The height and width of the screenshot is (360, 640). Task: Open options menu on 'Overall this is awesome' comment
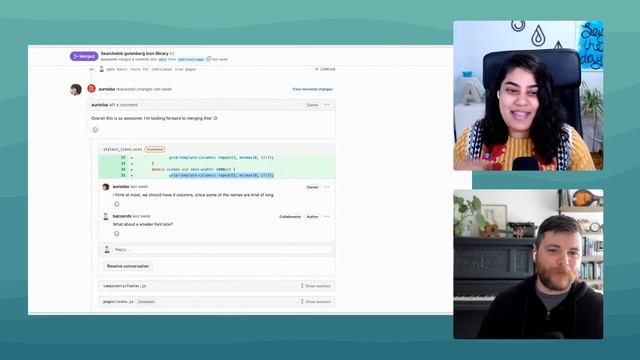click(327, 105)
